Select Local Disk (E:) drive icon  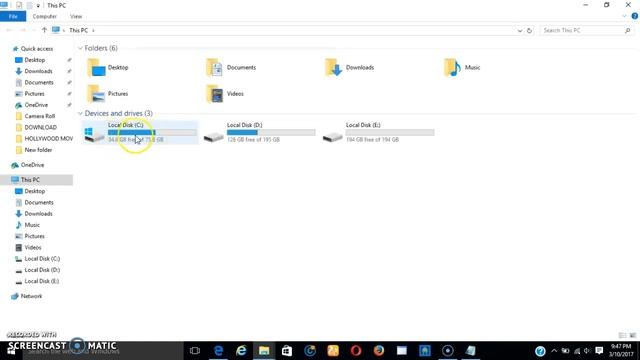332,137
